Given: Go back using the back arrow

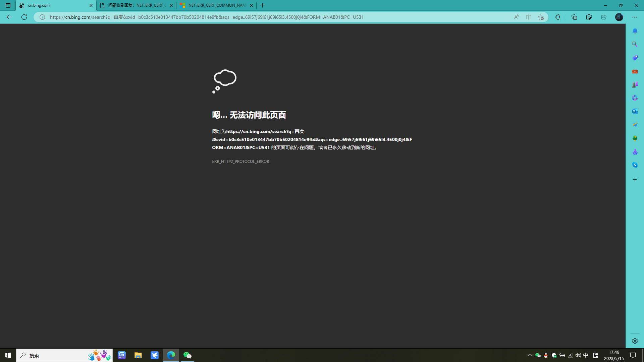Looking at the screenshot, I should click(x=9, y=17).
